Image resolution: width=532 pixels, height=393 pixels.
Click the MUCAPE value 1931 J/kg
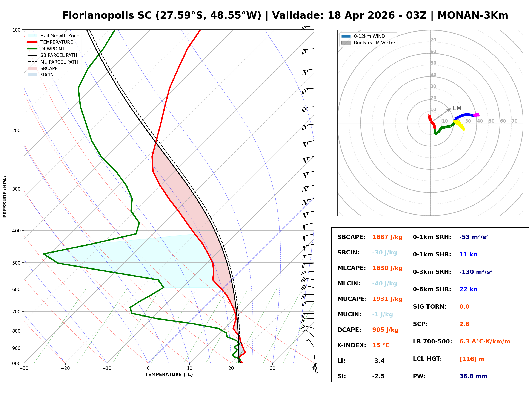(387, 299)
